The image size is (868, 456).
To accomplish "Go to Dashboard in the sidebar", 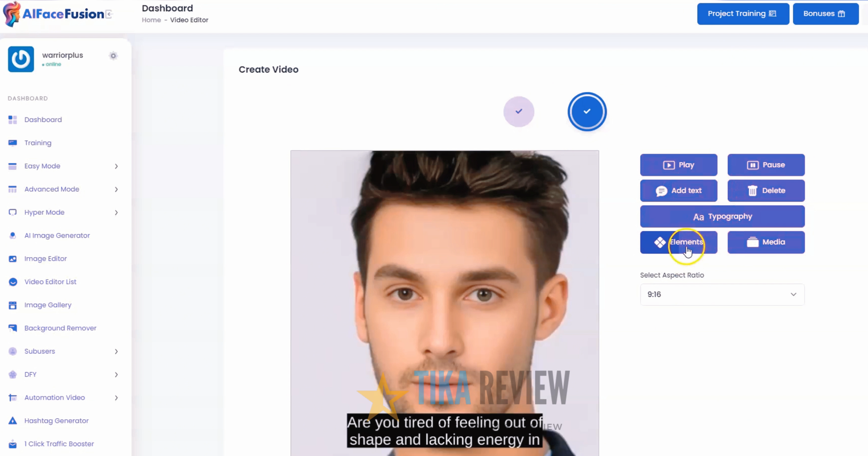I will click(43, 119).
